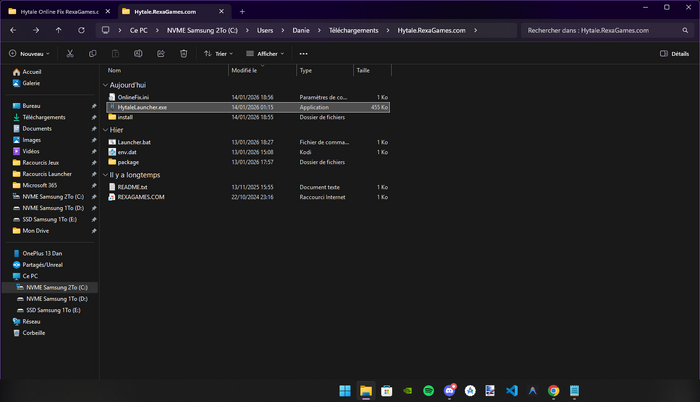Open Galerie in navigation pane
This screenshot has height=402, width=700.
(31, 83)
